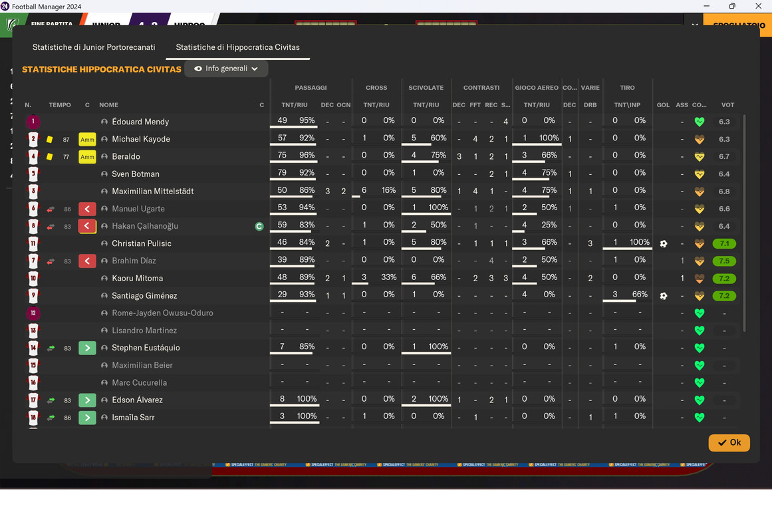The image size is (772, 532).
Task: Open player Brahim Díaz
Action: (134, 261)
